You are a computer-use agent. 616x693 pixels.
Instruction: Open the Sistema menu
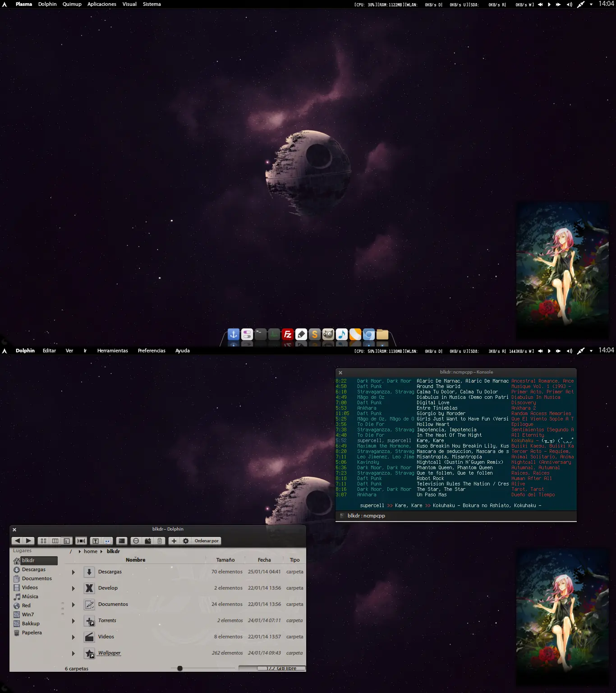pyautogui.click(x=152, y=4)
